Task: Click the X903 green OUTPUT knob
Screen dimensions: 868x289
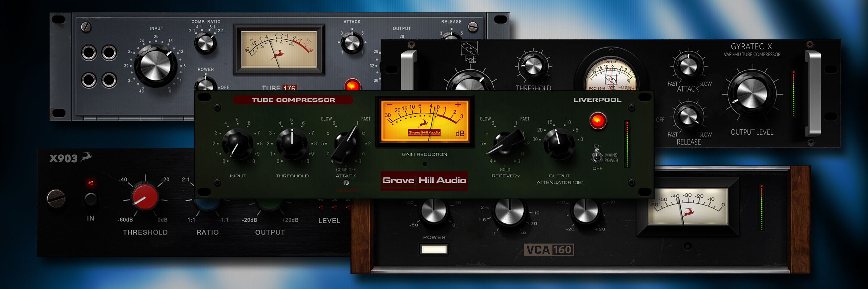Action: tap(270, 204)
